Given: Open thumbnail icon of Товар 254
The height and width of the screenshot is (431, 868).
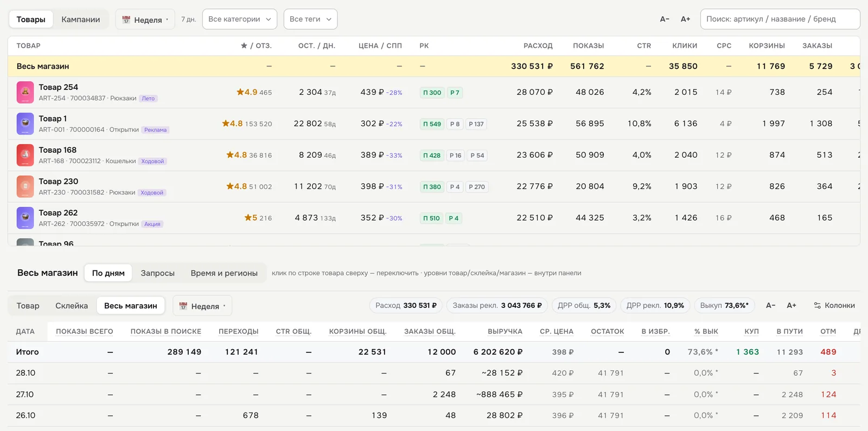Looking at the screenshot, I should click(x=25, y=92).
